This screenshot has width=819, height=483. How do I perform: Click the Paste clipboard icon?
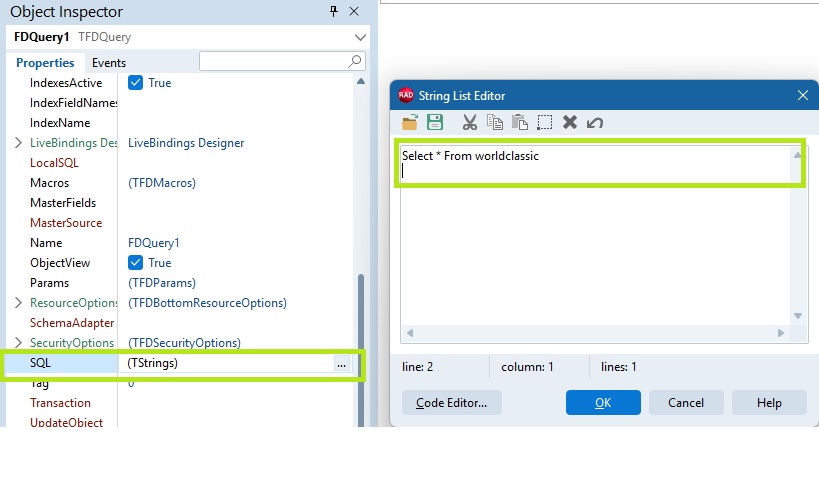(520, 123)
